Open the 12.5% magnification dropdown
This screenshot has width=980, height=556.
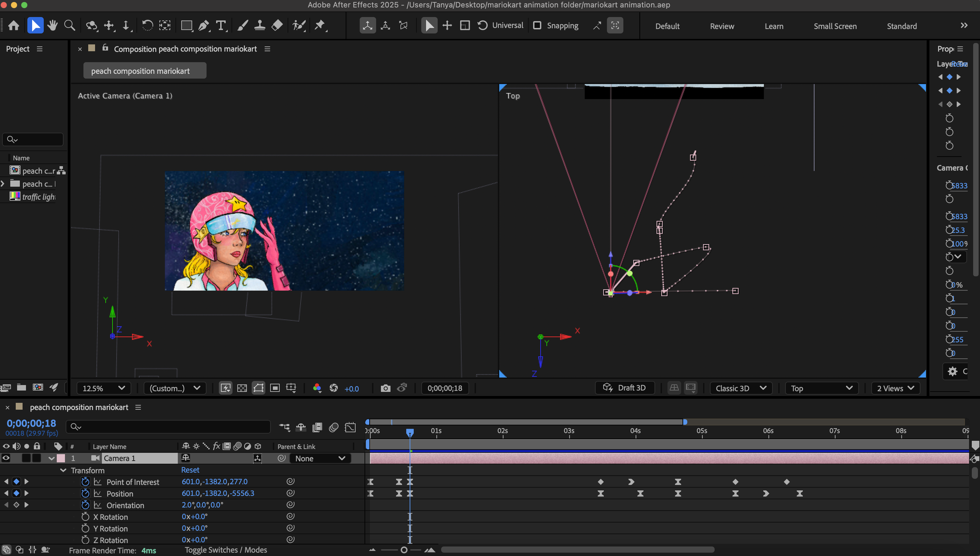point(103,388)
